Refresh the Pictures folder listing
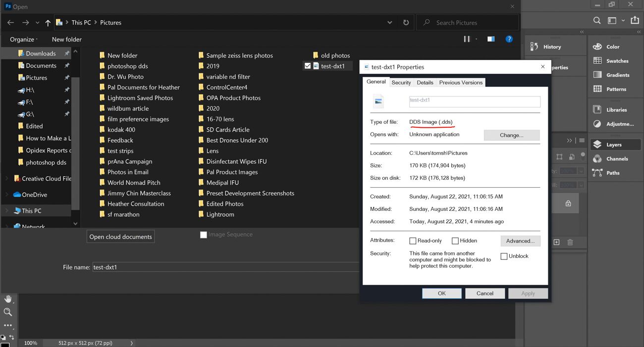This screenshot has width=644, height=347. click(x=406, y=23)
